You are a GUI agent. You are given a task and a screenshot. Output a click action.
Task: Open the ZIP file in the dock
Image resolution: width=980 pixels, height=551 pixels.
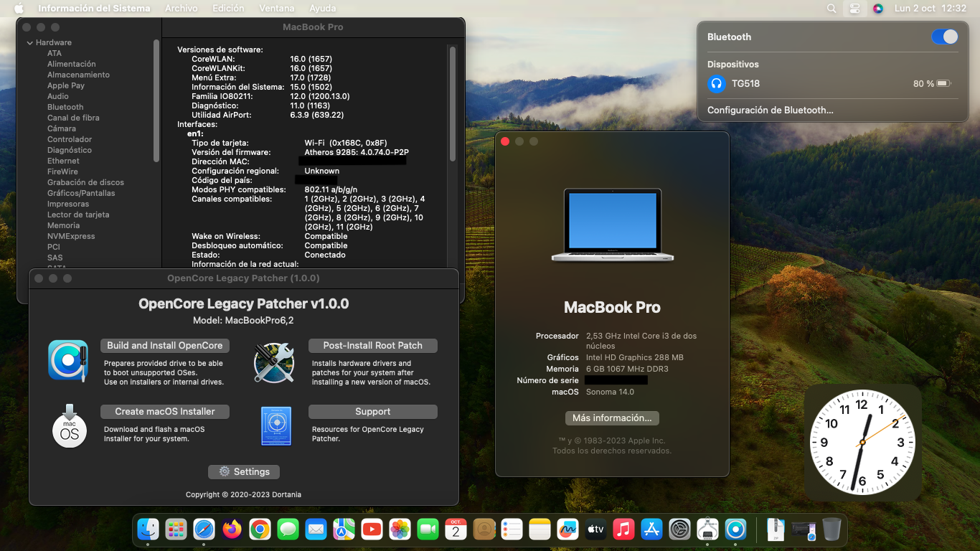pyautogui.click(x=776, y=529)
